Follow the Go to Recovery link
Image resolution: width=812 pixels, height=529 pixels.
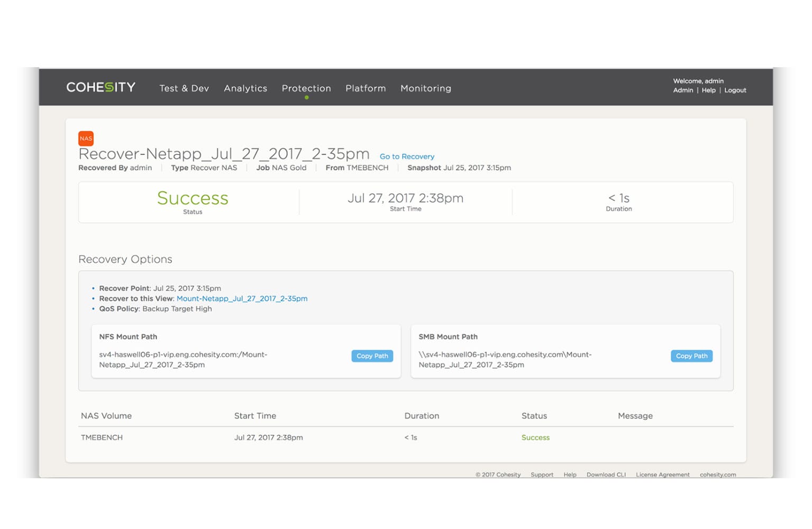click(407, 157)
